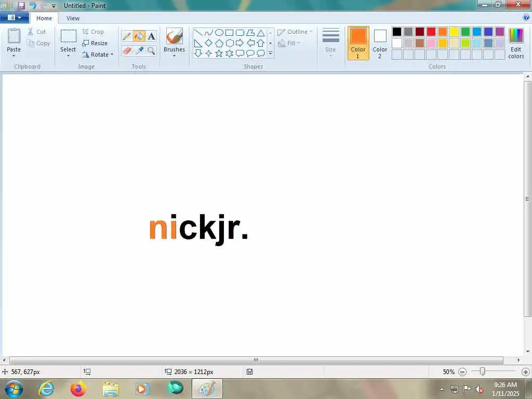Choose the Triangle shape
The width and height of the screenshot is (532, 399).
coord(261,33)
